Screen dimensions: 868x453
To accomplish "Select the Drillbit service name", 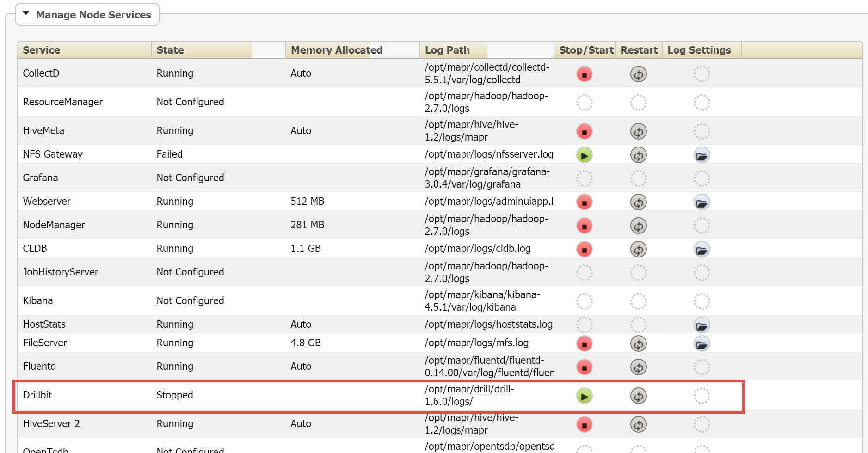I will pyautogui.click(x=37, y=395).
